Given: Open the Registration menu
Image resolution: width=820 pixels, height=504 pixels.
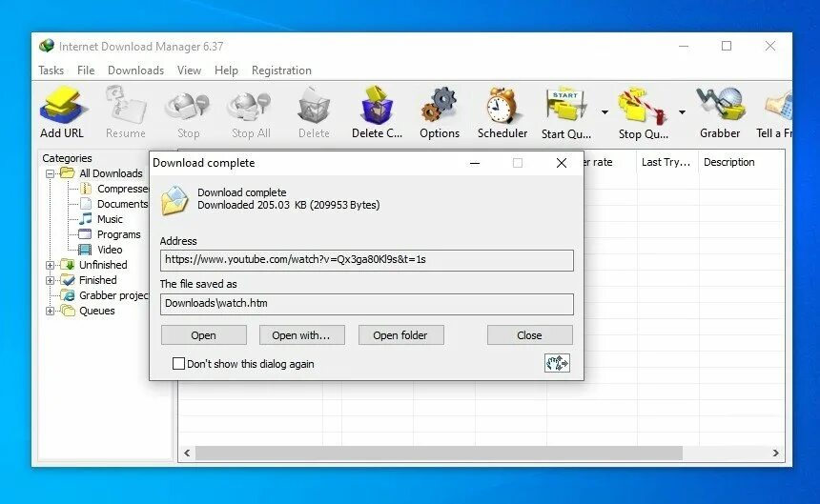Looking at the screenshot, I should pyautogui.click(x=281, y=70).
